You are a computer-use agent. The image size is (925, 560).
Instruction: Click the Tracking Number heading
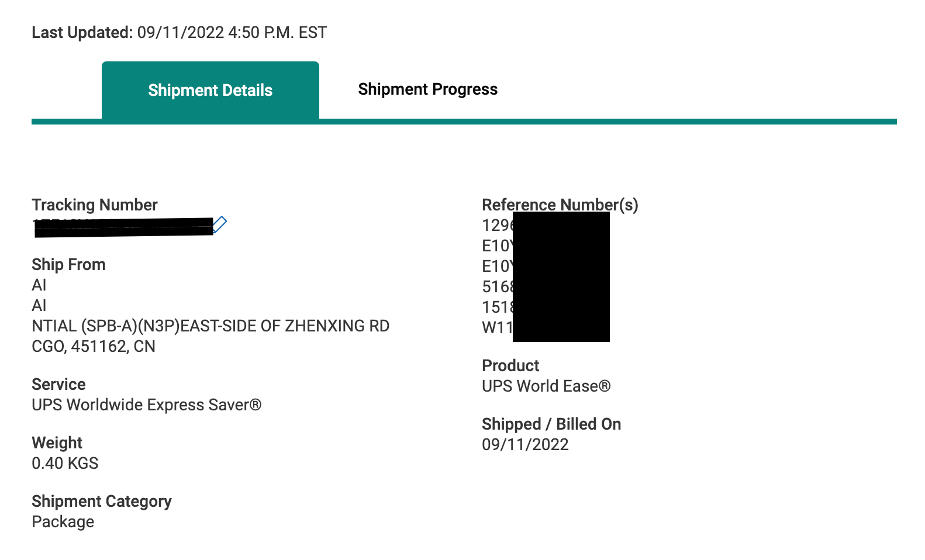(95, 205)
